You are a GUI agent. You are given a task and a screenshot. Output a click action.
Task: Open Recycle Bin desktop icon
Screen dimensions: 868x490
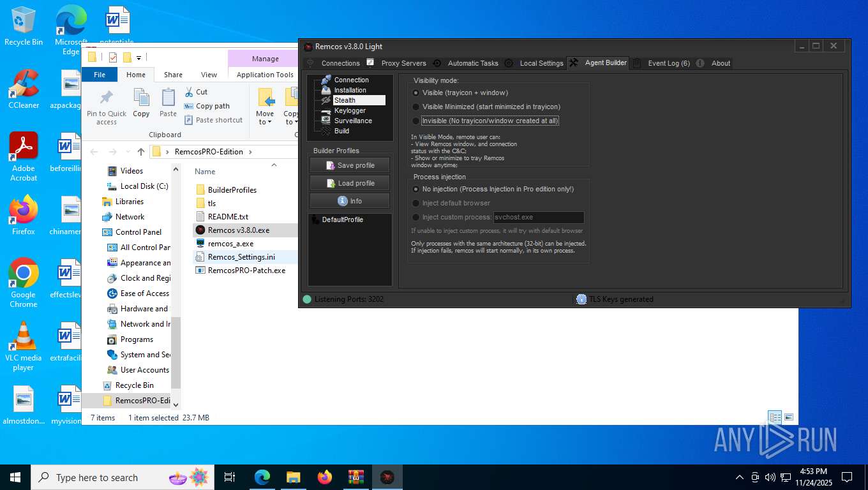[24, 27]
